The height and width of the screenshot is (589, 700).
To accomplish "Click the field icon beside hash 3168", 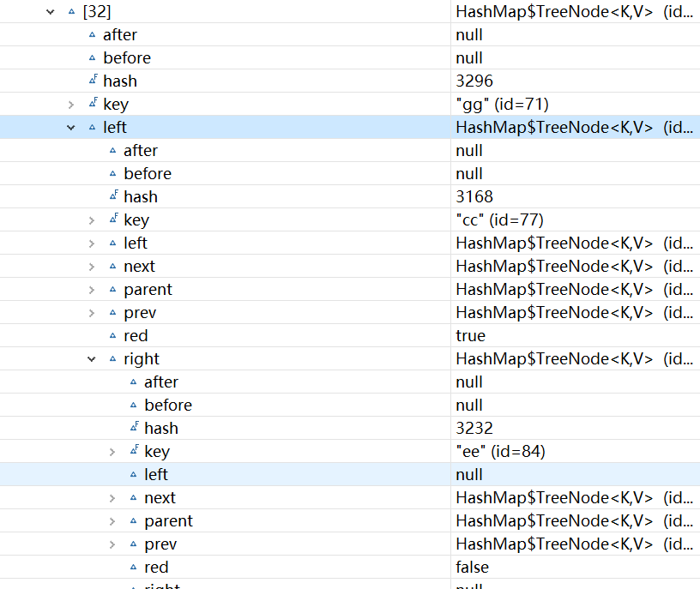I will tap(113, 197).
